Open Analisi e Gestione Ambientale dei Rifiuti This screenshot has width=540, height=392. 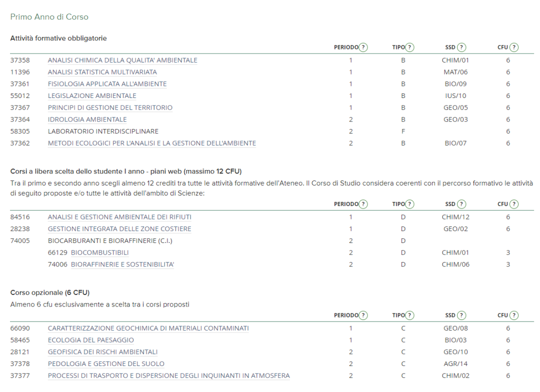(x=119, y=217)
